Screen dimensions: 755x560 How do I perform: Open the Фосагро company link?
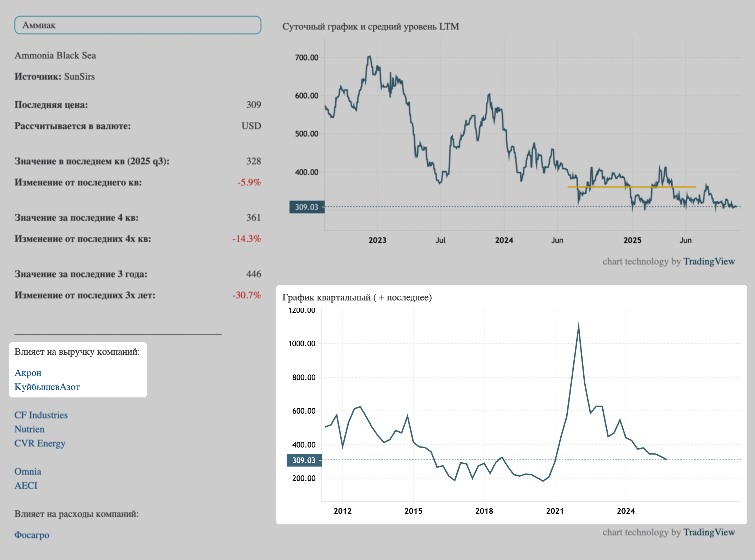[32, 535]
